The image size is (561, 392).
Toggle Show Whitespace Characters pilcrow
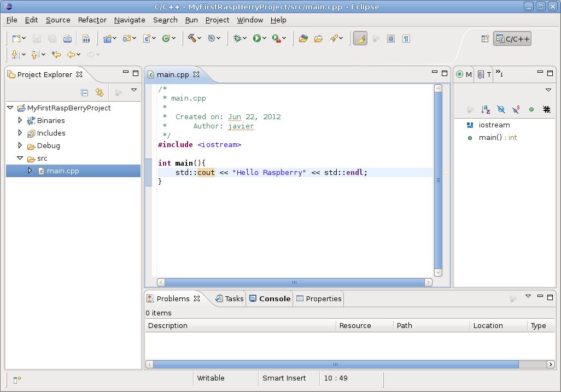pyautogui.click(x=406, y=39)
